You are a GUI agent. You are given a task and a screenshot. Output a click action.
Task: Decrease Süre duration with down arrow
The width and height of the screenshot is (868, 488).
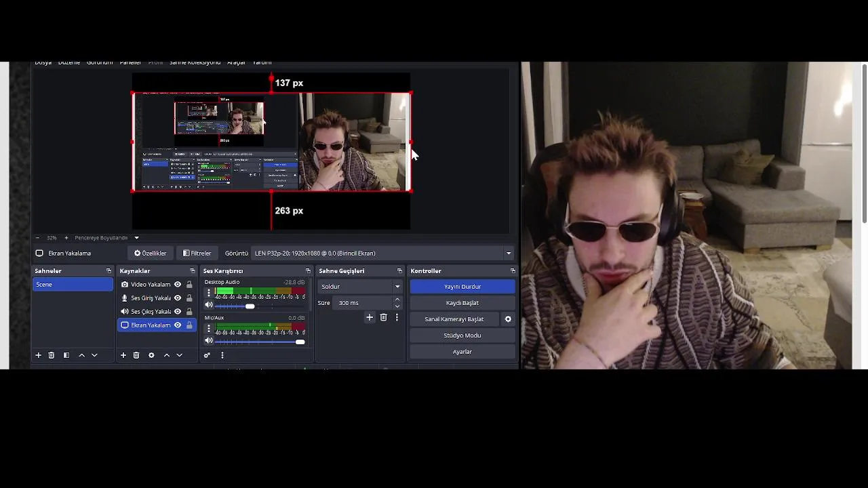[x=397, y=306]
